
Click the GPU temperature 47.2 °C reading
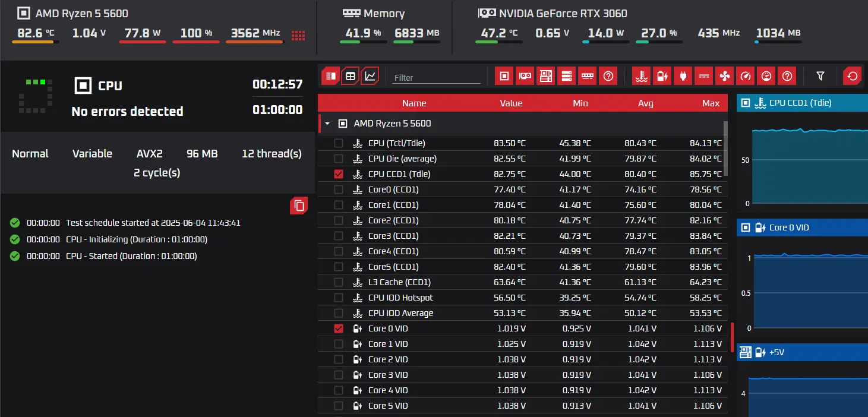tap(499, 33)
